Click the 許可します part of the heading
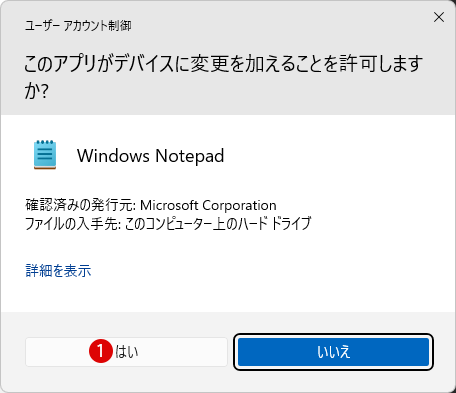 (381, 64)
